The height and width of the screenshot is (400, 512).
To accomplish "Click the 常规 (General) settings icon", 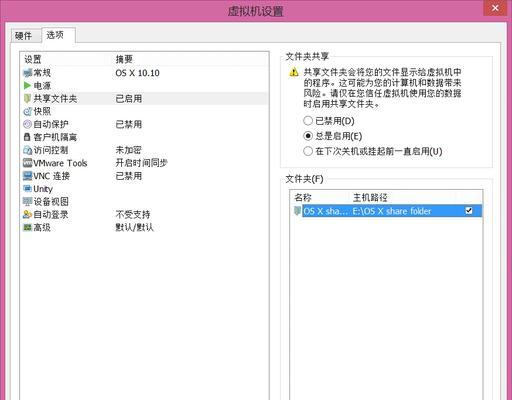I will point(27,73).
